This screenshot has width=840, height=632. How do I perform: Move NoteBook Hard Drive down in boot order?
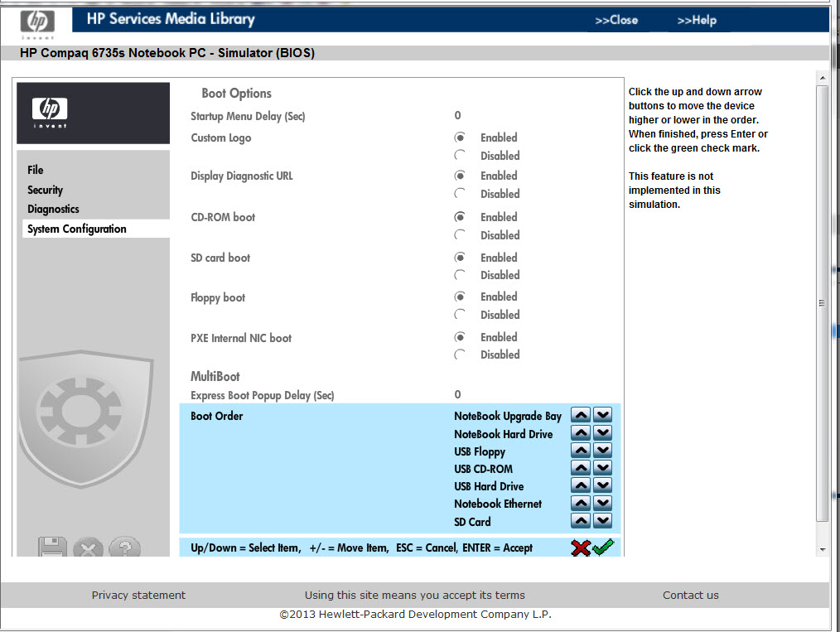pyautogui.click(x=603, y=432)
